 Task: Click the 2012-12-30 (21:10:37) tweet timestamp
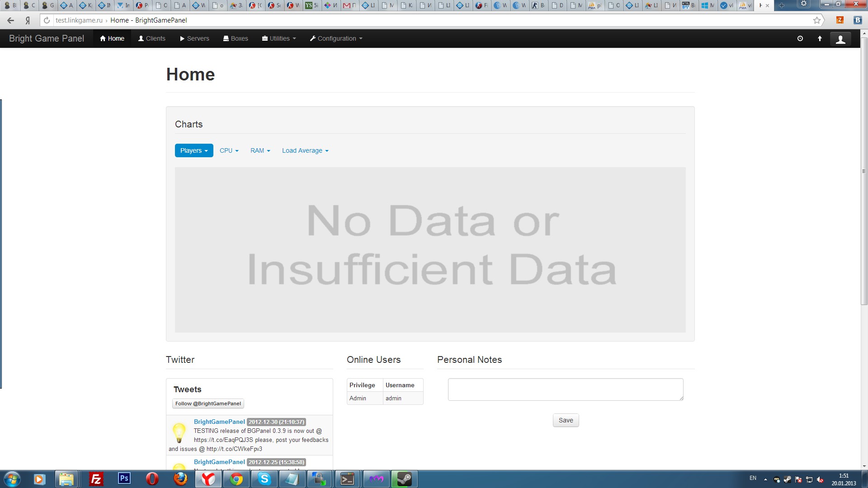pos(276,422)
